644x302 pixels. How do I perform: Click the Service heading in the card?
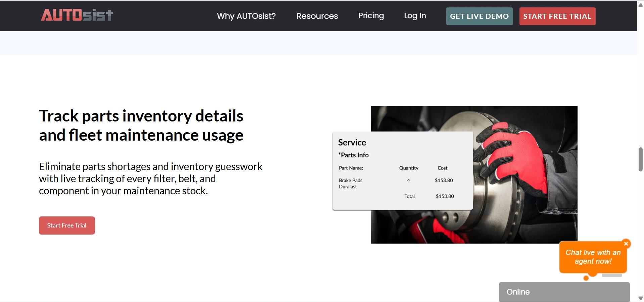(352, 143)
